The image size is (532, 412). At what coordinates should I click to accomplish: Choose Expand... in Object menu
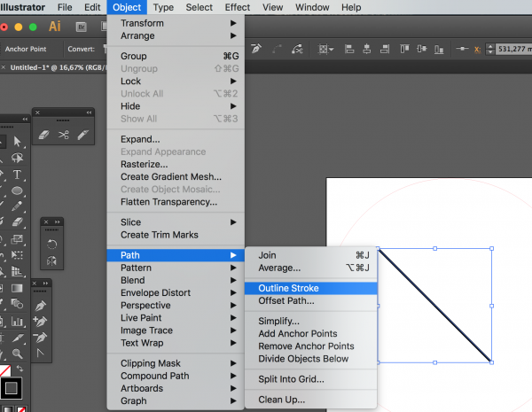pyautogui.click(x=176, y=139)
